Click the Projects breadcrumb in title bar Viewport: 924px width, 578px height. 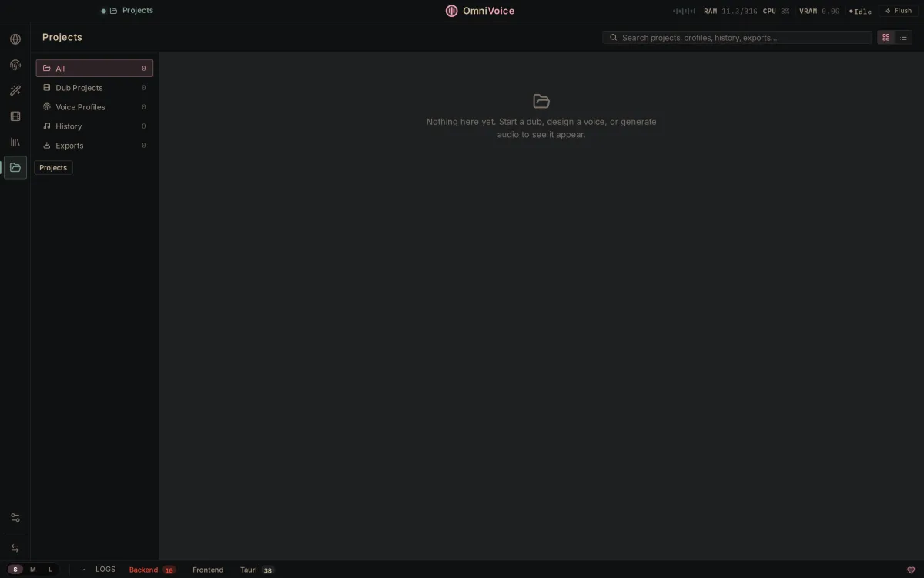coord(131,11)
